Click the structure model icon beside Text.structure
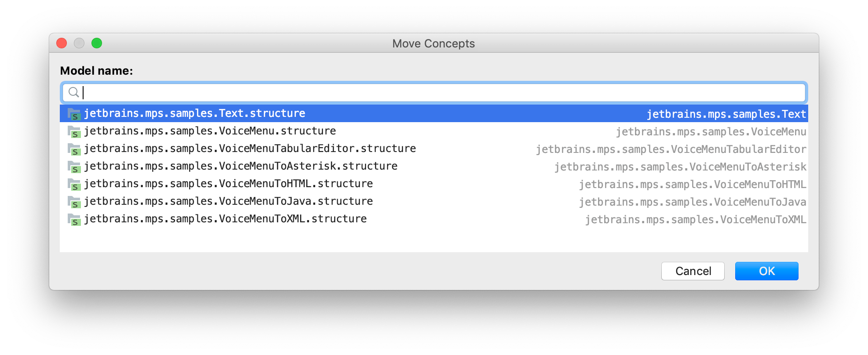Viewport: 868px width, 355px height. pyautogui.click(x=74, y=114)
